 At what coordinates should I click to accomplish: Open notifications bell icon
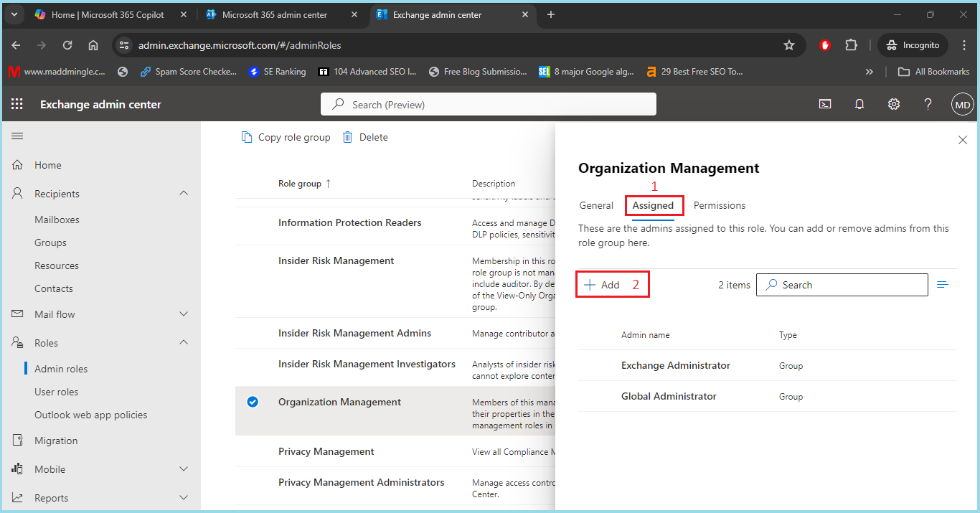(x=859, y=104)
